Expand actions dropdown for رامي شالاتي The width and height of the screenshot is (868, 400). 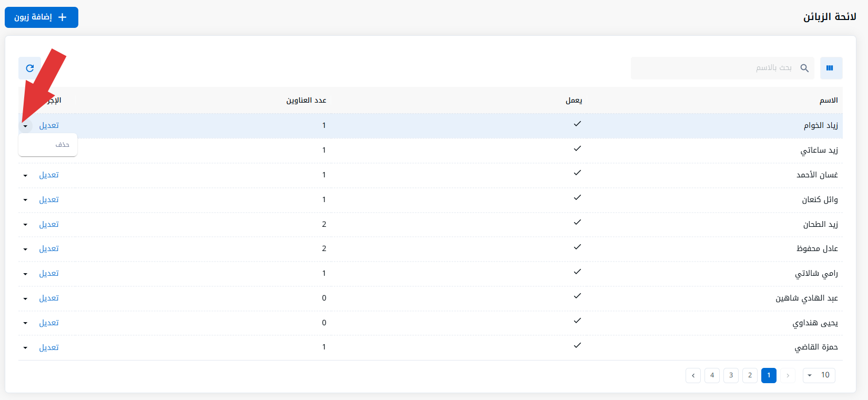(x=25, y=274)
